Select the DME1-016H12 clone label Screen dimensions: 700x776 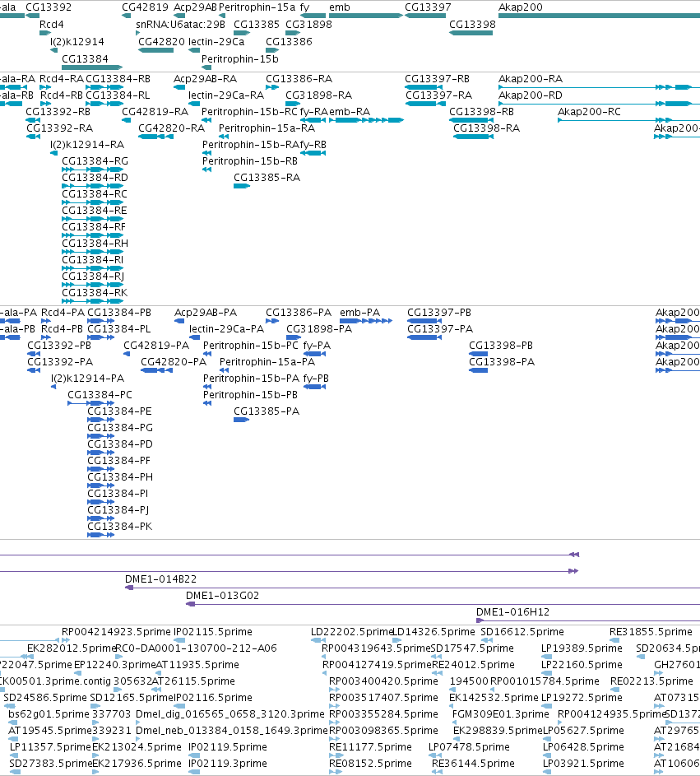point(513,611)
